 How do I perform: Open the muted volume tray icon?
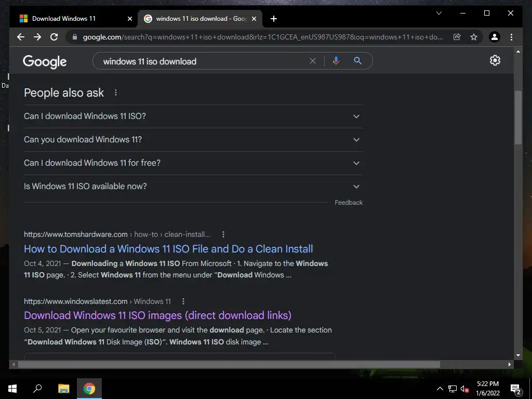(x=464, y=389)
